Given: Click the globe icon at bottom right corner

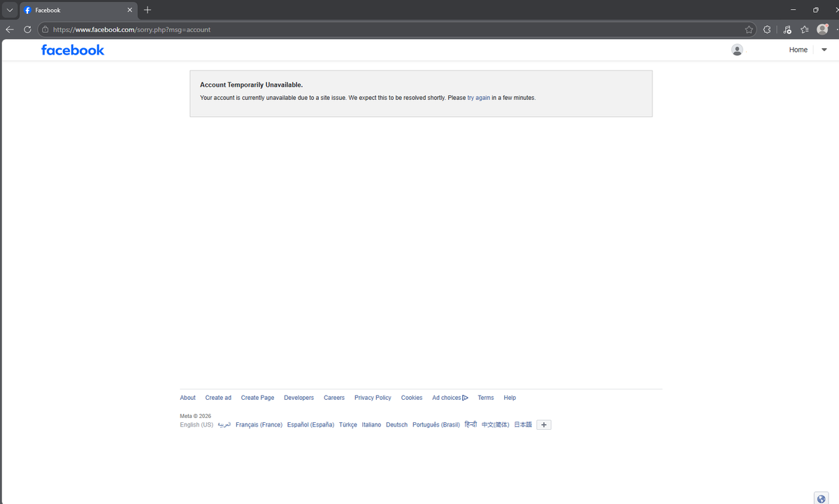Looking at the screenshot, I should 822,498.
